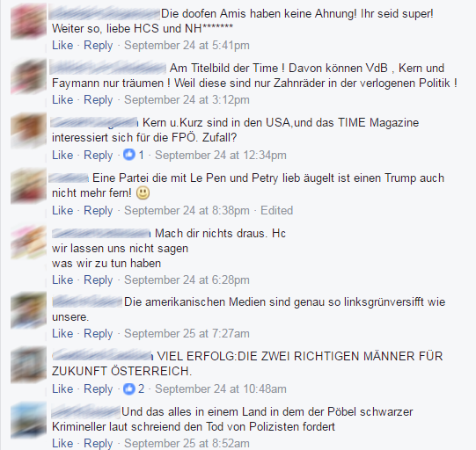Image resolution: width=476 pixels, height=450 pixels.
Task: Open the profile picture beside the 'doofen Amis' comment
Action: tap(28, 22)
